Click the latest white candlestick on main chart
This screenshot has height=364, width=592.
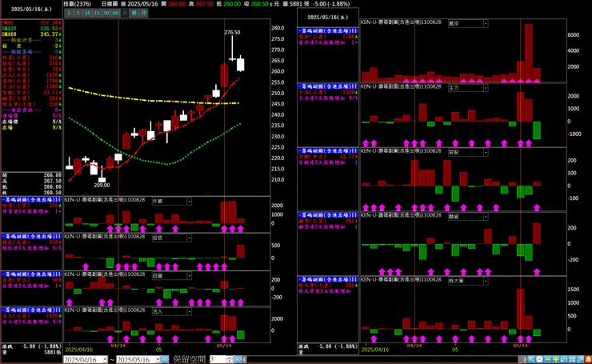[241, 64]
